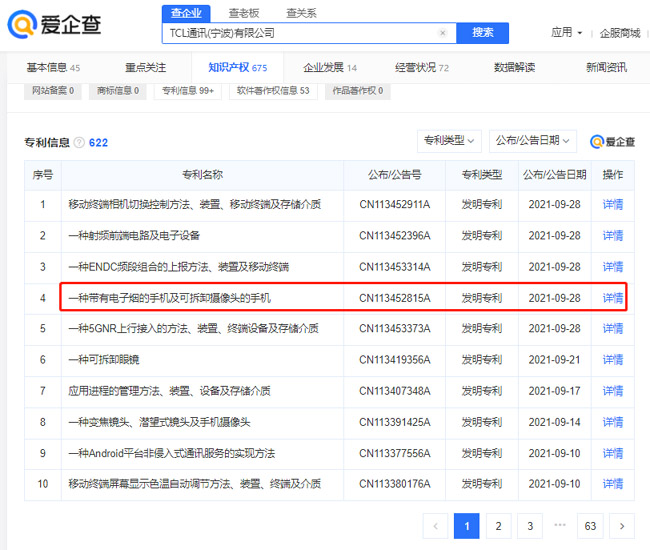
Task: Open 详情 for patent CN113377556A
Action: (x=613, y=453)
